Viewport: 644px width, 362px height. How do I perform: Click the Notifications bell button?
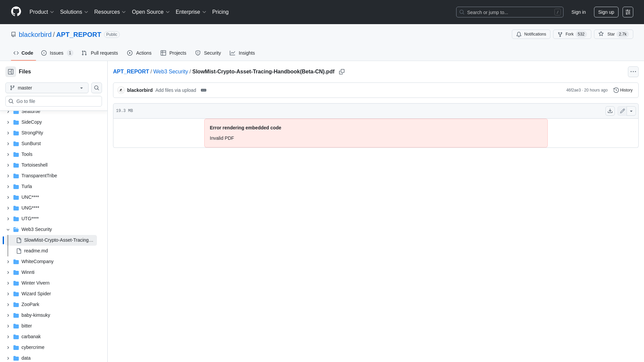[531, 34]
